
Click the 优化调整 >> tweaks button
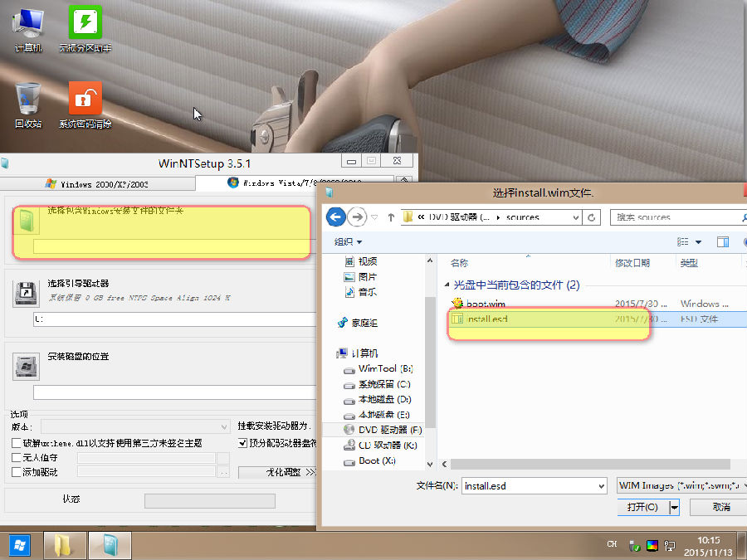277,472
